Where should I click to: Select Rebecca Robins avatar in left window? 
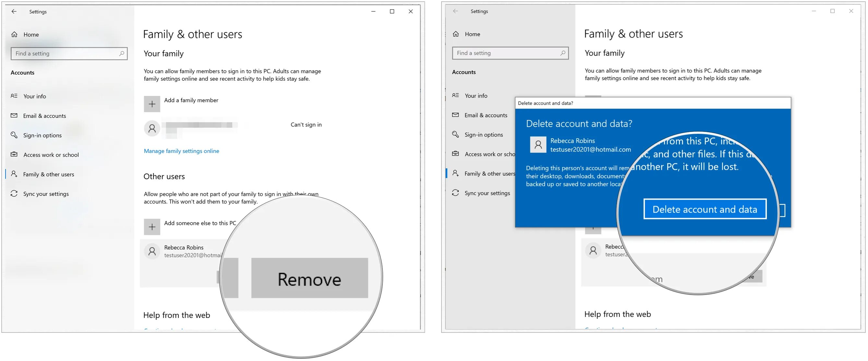click(152, 251)
